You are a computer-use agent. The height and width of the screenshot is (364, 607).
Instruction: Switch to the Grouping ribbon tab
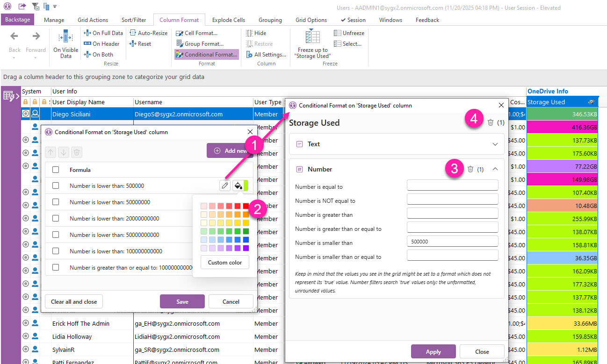pyautogui.click(x=270, y=20)
